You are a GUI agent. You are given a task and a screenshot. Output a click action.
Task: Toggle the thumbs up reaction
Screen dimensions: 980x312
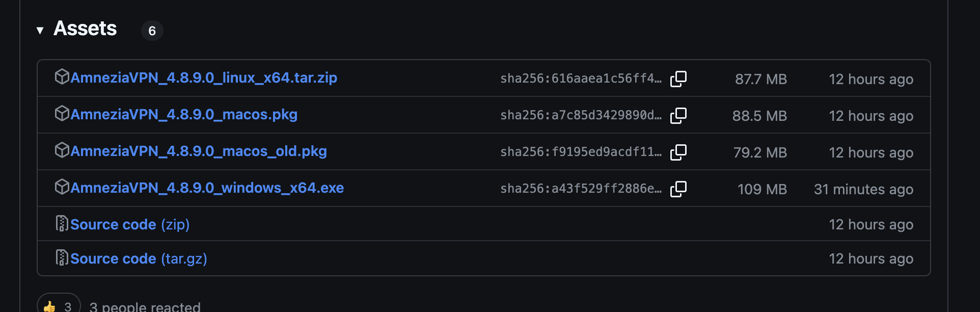pyautogui.click(x=58, y=305)
